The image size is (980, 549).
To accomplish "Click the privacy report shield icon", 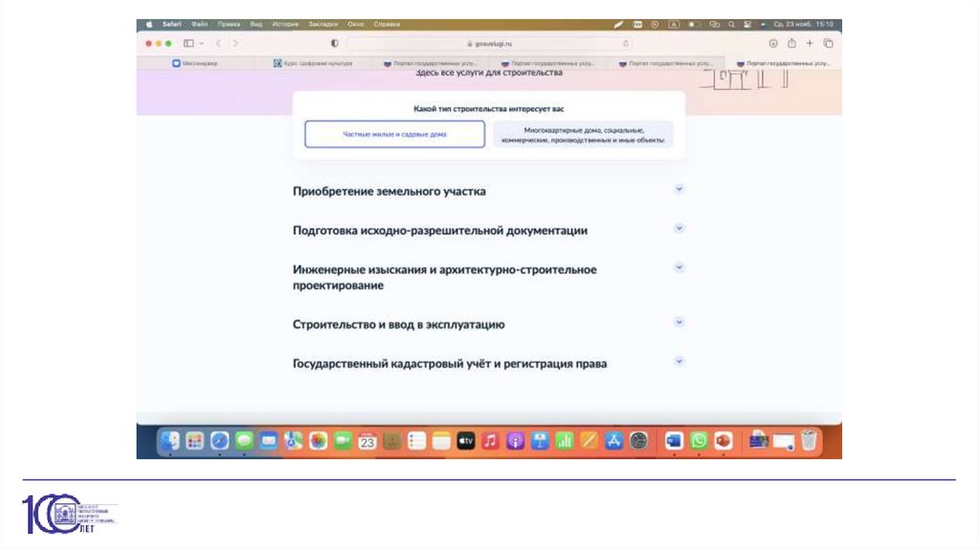I will [x=334, y=44].
